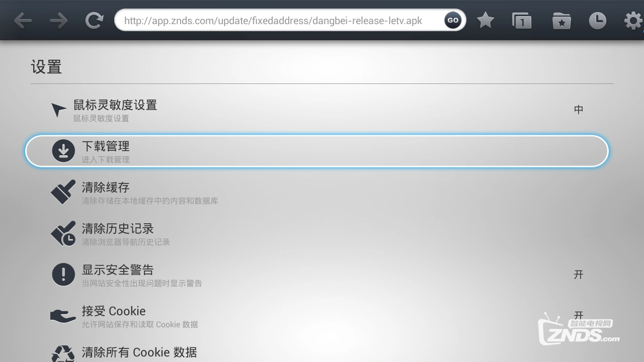Toggle 接受 Cookie switch 开
Image resolution: width=644 pixels, height=362 pixels.
click(x=579, y=315)
